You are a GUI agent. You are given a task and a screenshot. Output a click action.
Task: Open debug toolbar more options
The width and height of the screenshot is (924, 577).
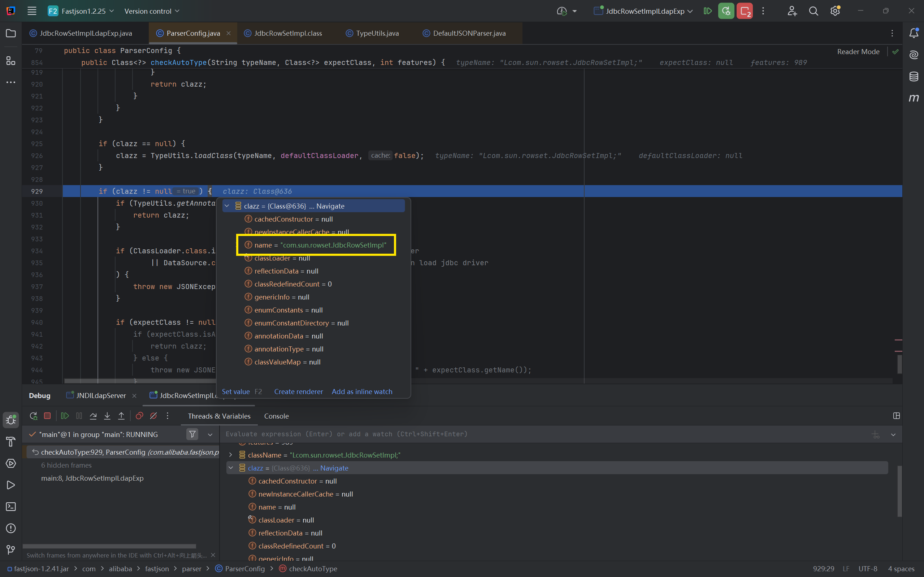[167, 416]
